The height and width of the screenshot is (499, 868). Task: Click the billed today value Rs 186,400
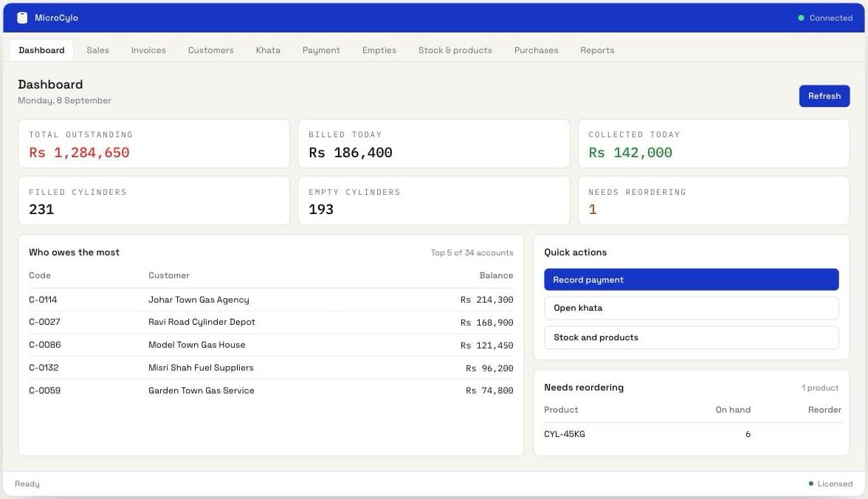(351, 152)
